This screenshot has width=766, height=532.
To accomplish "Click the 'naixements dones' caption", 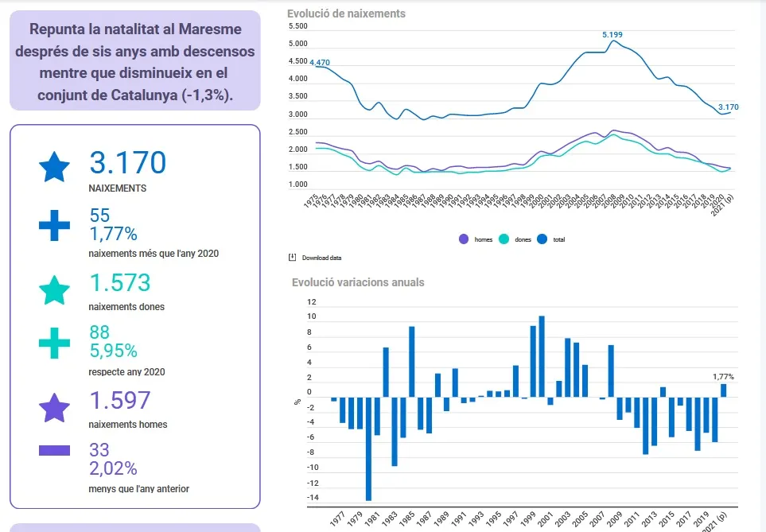I will (126, 307).
